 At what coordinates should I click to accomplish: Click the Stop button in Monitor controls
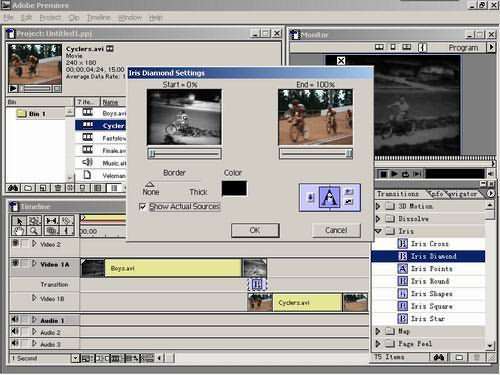(384, 174)
